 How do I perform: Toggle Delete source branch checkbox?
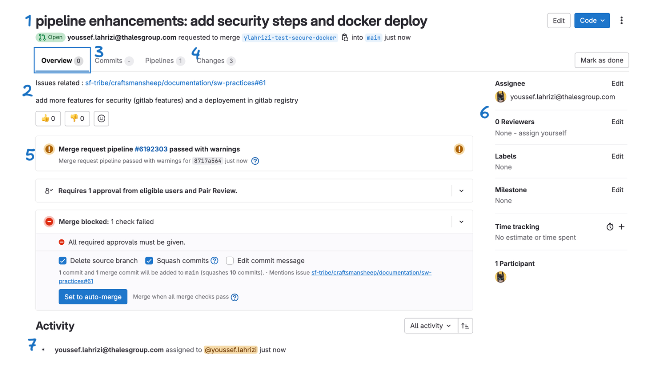pyautogui.click(x=63, y=261)
